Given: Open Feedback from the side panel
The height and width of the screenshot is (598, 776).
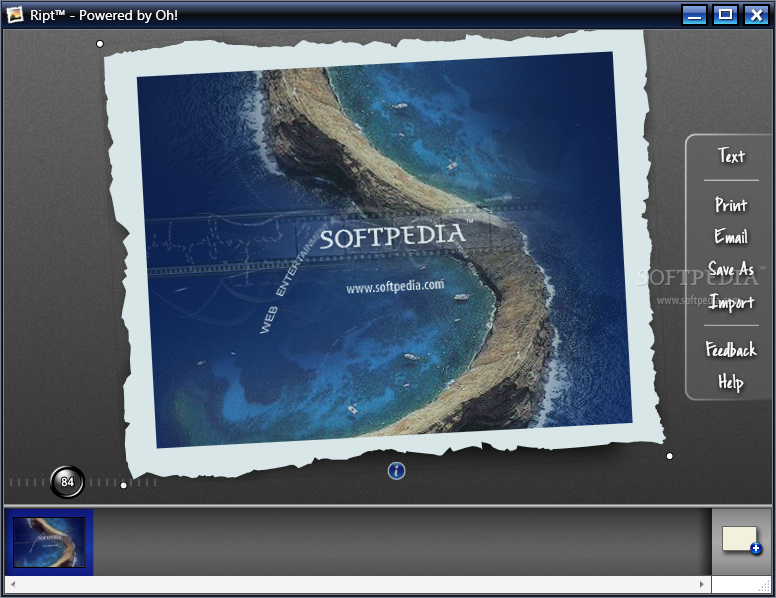Looking at the screenshot, I should pyautogui.click(x=731, y=349).
